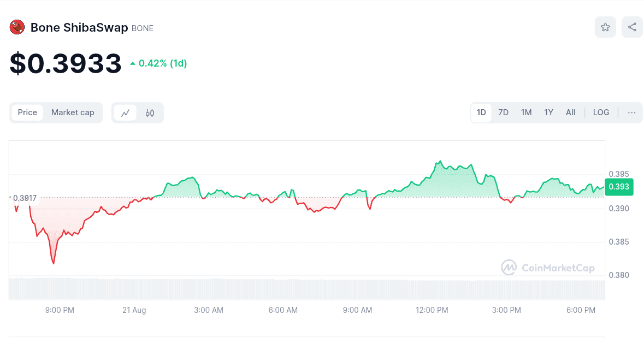Select the Price view toggle

coord(27,112)
